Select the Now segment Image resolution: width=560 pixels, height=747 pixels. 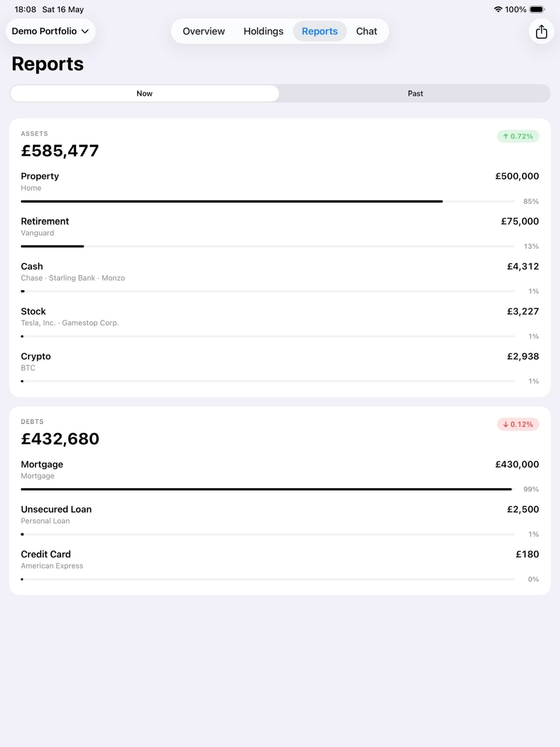tap(145, 94)
